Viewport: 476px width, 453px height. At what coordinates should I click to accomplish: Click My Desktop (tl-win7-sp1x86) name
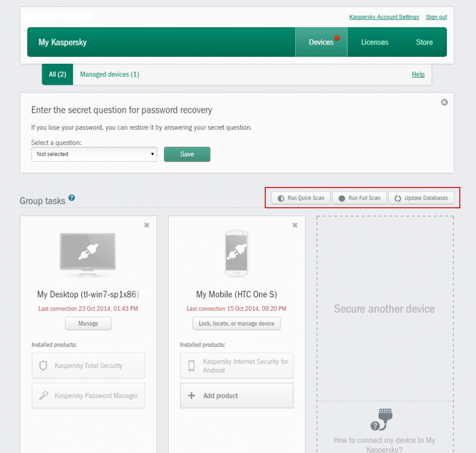(x=88, y=294)
